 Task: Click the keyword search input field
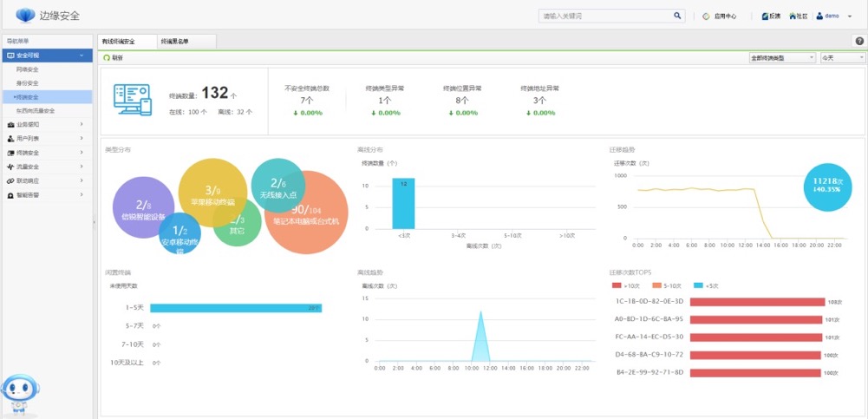pos(605,16)
